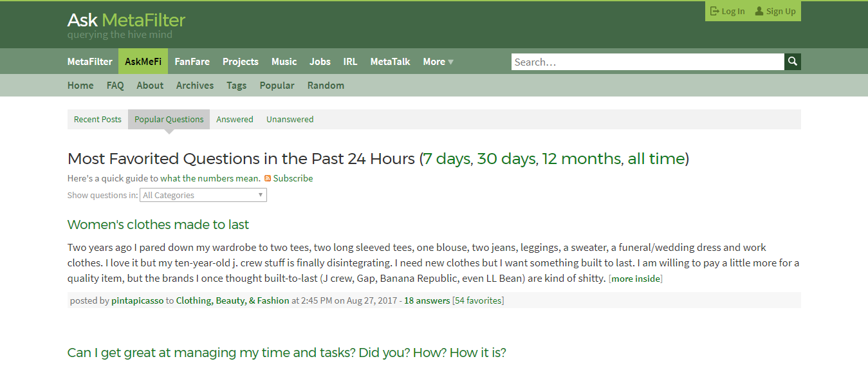Screen dimensions: 868x368
Task: Click the search magnifier icon button
Action: click(x=793, y=62)
